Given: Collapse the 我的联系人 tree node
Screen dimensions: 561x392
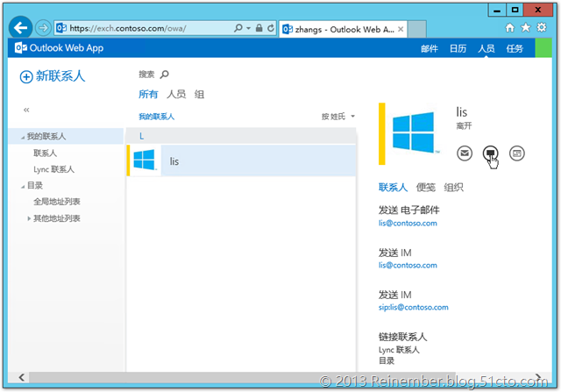Looking at the screenshot, I should click(x=23, y=137).
